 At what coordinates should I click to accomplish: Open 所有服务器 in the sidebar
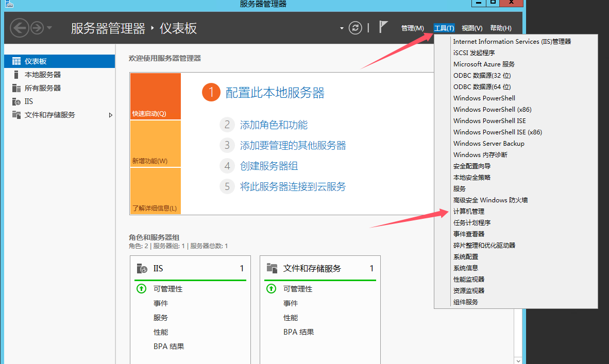[x=43, y=88]
